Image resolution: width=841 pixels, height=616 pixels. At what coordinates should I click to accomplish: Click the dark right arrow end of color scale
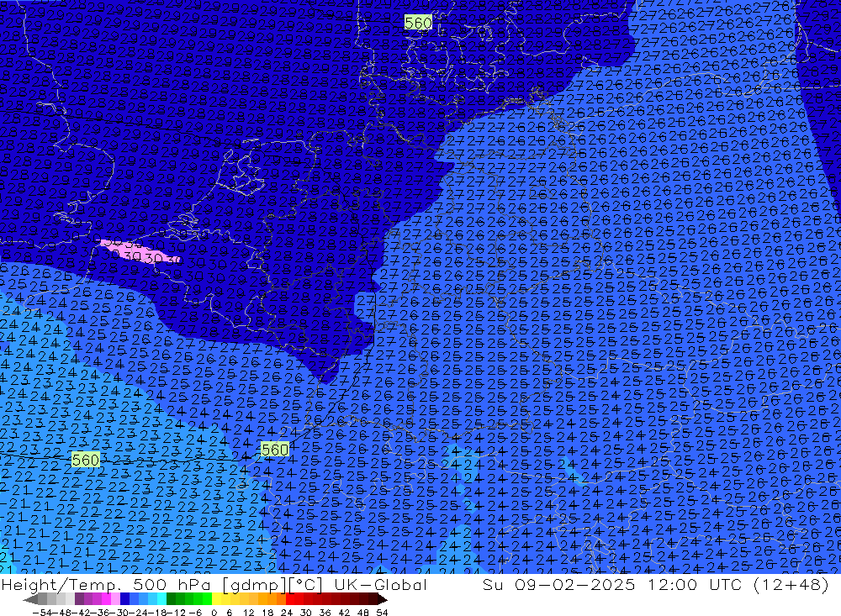coord(383,598)
